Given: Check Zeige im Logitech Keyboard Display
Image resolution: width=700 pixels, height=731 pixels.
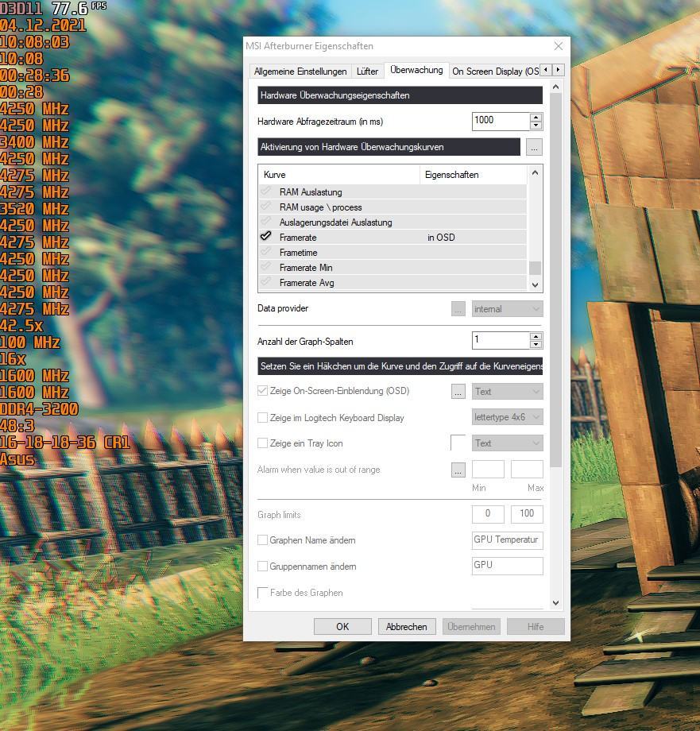Looking at the screenshot, I should coord(262,418).
